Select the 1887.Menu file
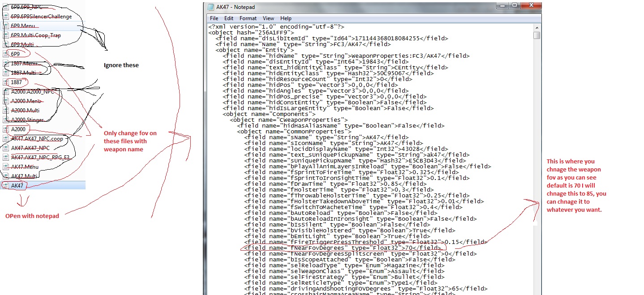 click(24, 64)
